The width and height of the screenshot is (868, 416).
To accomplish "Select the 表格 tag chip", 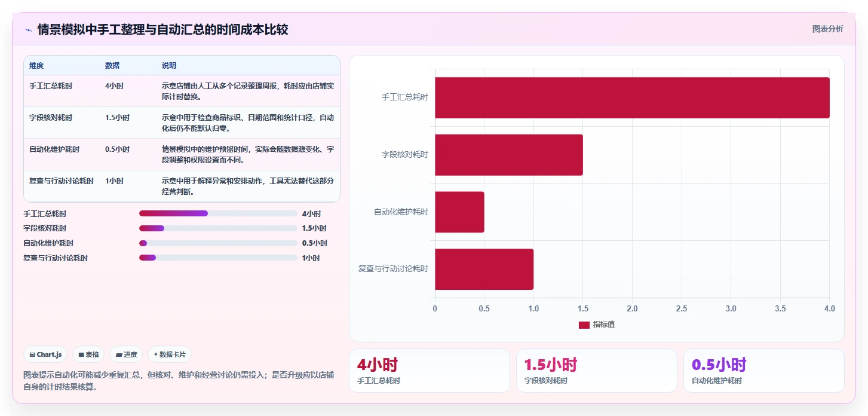I will click(x=88, y=354).
